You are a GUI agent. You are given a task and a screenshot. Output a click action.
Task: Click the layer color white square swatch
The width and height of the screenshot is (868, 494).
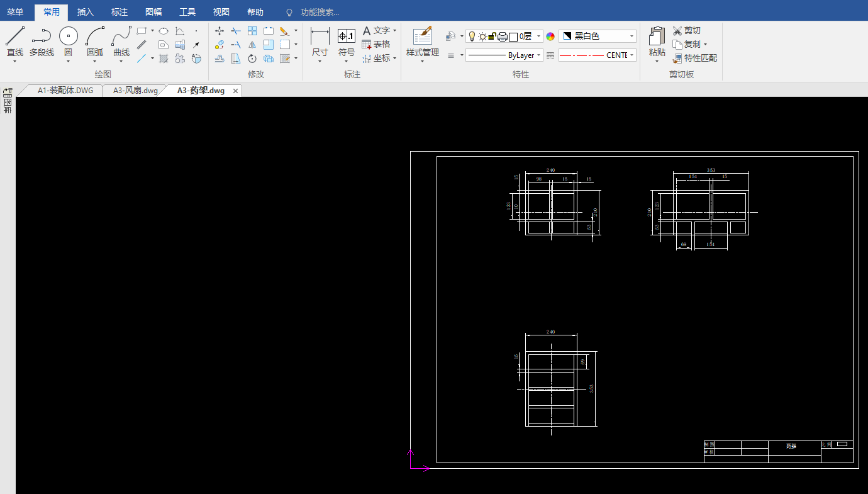[513, 36]
